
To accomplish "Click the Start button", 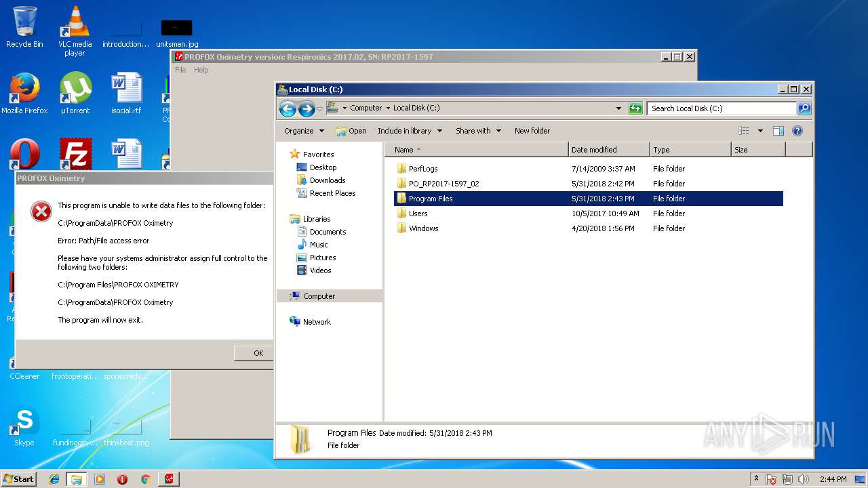I will [19, 479].
